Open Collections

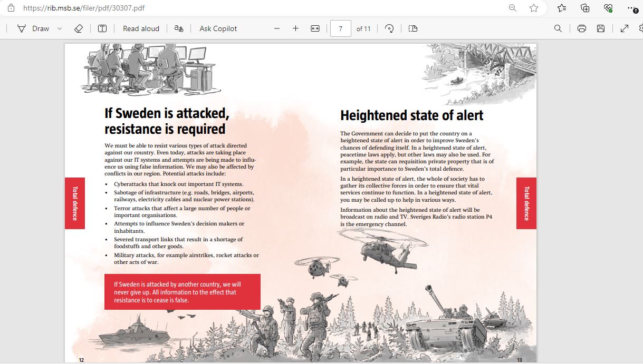click(x=585, y=8)
